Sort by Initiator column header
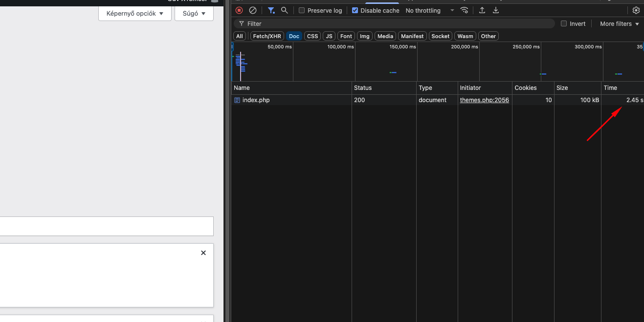This screenshot has width=644, height=322. click(x=485, y=88)
